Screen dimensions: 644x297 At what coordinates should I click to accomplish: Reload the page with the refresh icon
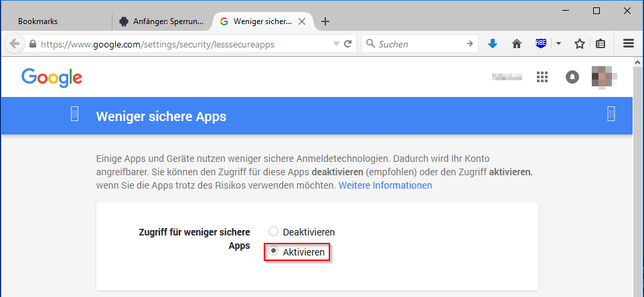(x=347, y=44)
